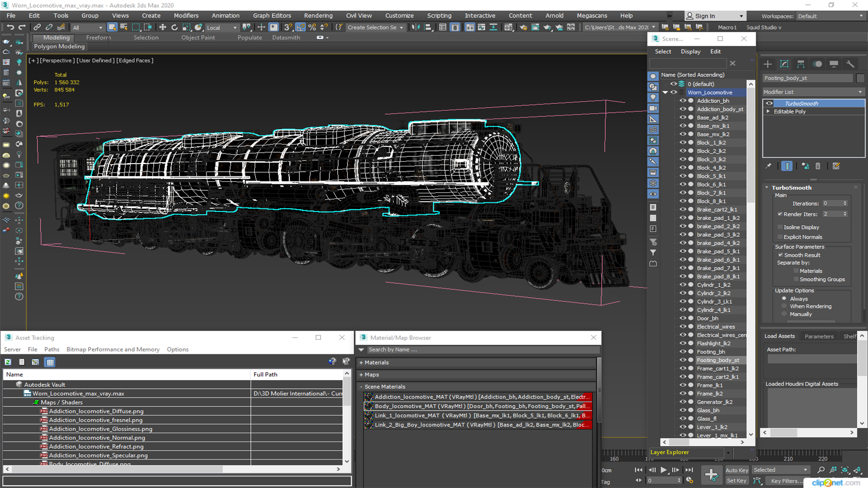Toggle Show End Result in modifier stack

click(x=787, y=166)
